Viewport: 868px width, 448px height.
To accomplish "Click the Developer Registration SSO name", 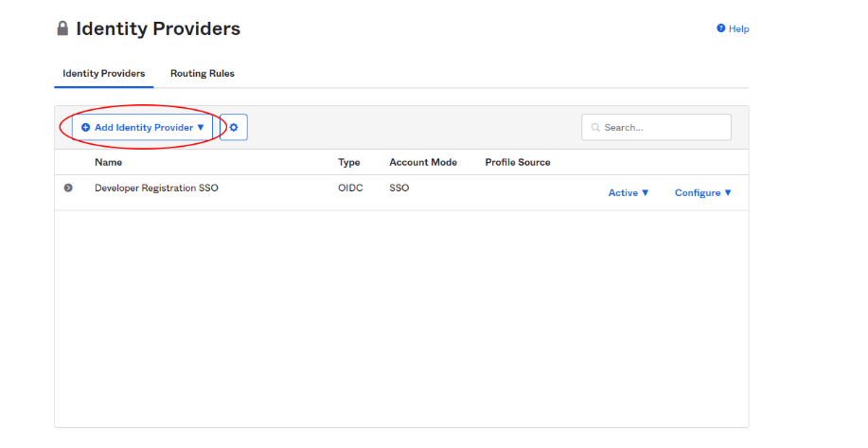I will 156,188.
